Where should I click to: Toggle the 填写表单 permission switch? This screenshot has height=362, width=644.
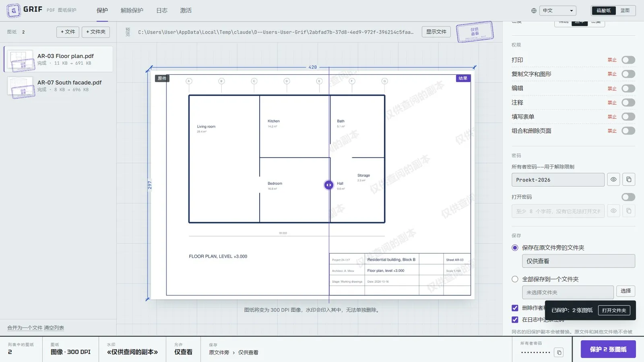[x=628, y=117]
